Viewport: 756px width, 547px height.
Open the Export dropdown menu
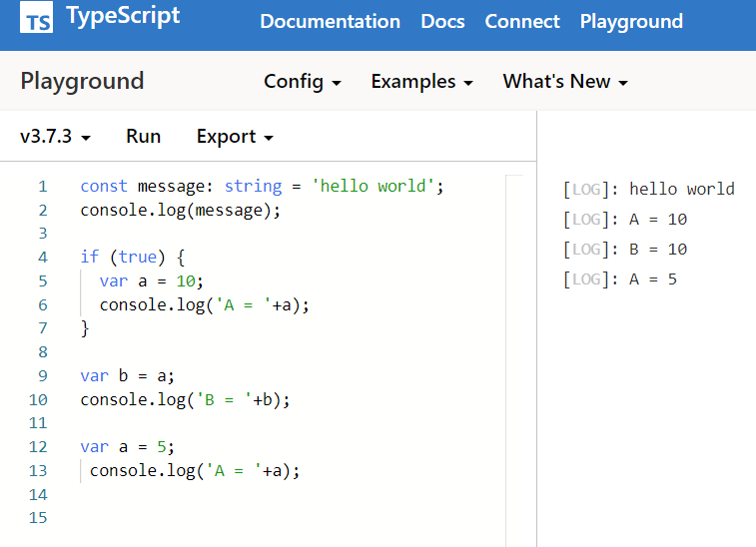[x=235, y=137]
